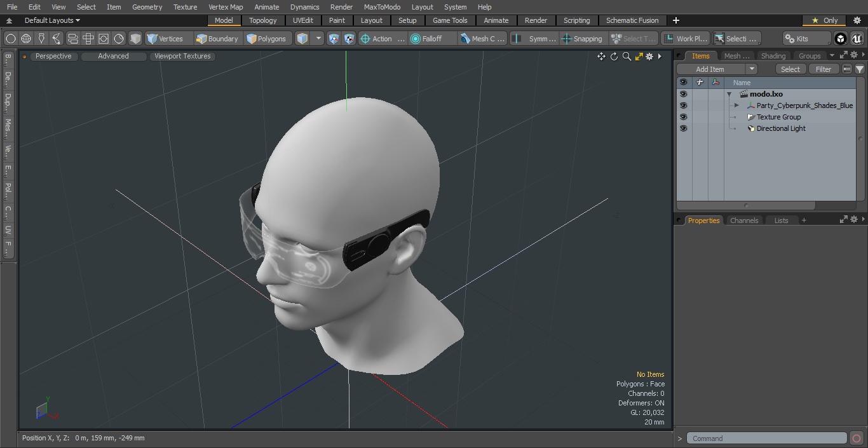Open the Default Layouts dropdown
The height and width of the screenshot is (448, 868).
coord(52,20)
